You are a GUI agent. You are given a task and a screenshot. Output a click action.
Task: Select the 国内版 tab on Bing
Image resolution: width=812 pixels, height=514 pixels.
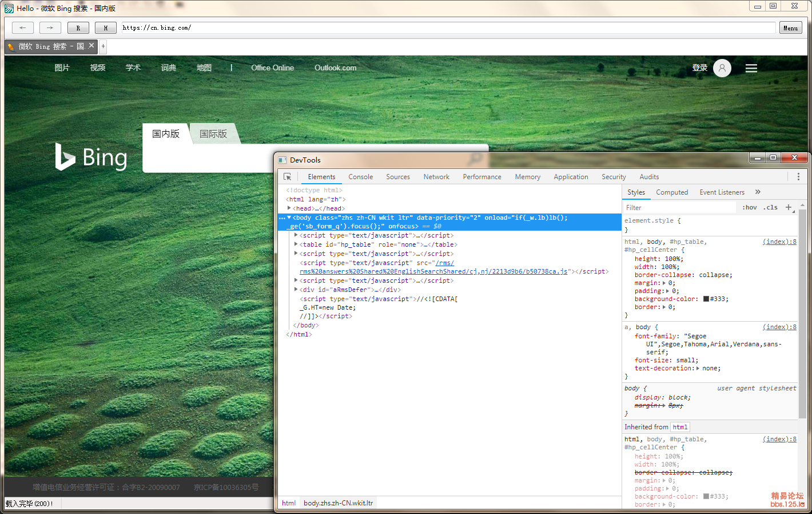click(166, 133)
